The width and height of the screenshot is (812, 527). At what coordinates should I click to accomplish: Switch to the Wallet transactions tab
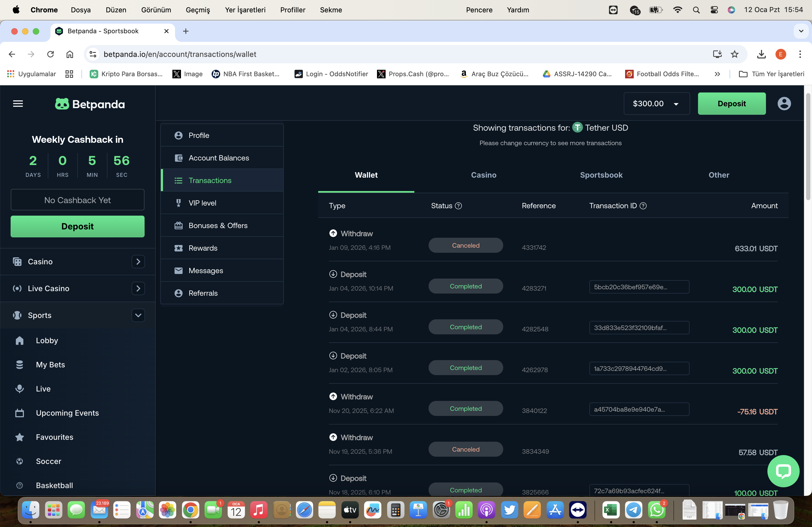366,175
